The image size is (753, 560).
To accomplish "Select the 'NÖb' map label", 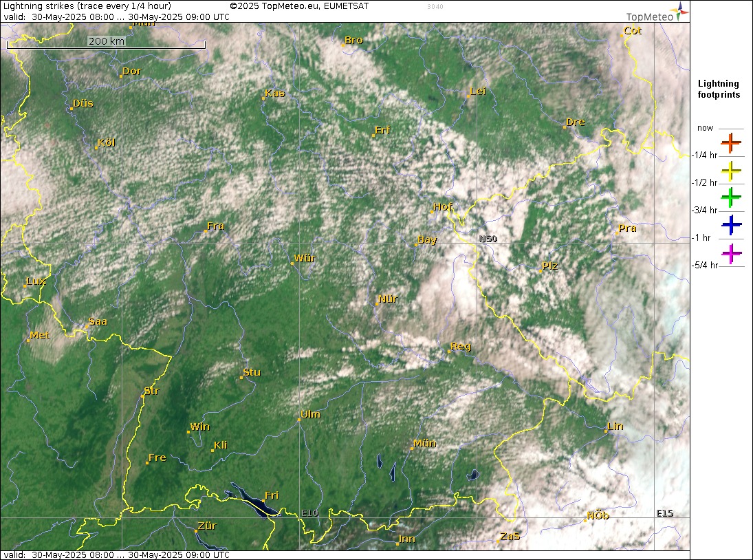I will pyautogui.click(x=598, y=515).
